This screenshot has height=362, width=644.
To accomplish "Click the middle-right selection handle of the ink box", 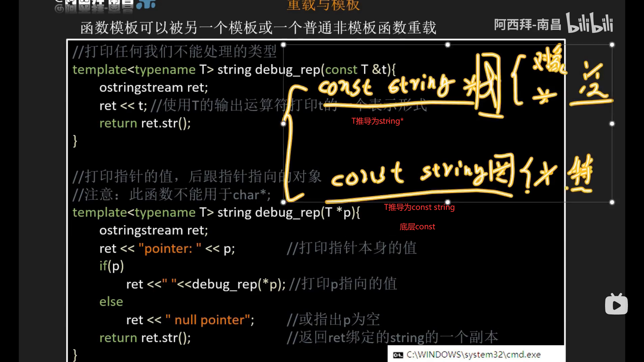I will pos(612,124).
